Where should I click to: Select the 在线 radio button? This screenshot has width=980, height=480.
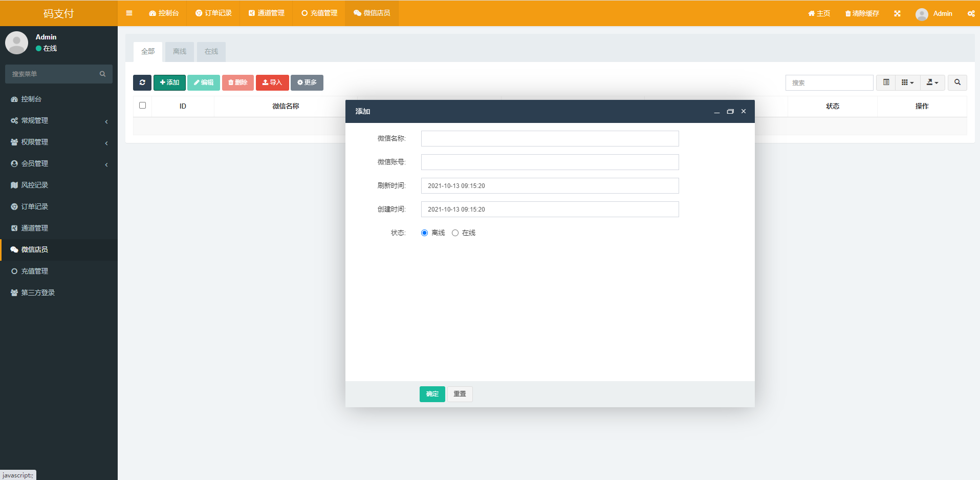[x=455, y=233]
